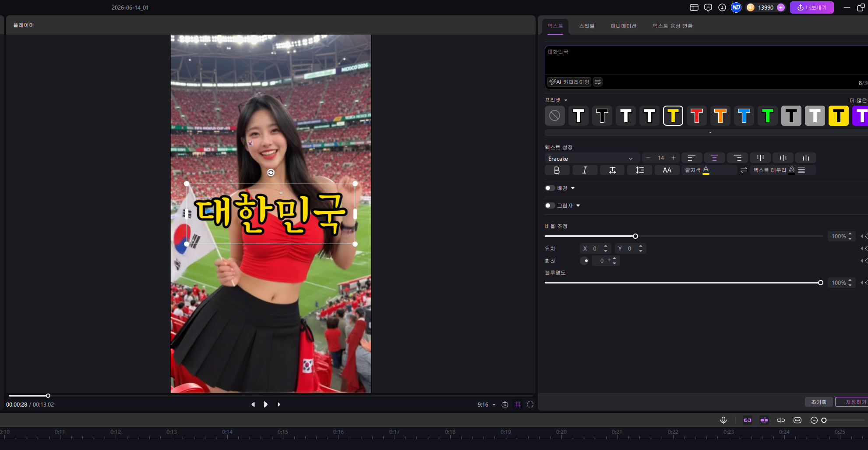Toggle the preview grid guides
Image resolution: width=868 pixels, height=450 pixels.
tap(518, 404)
